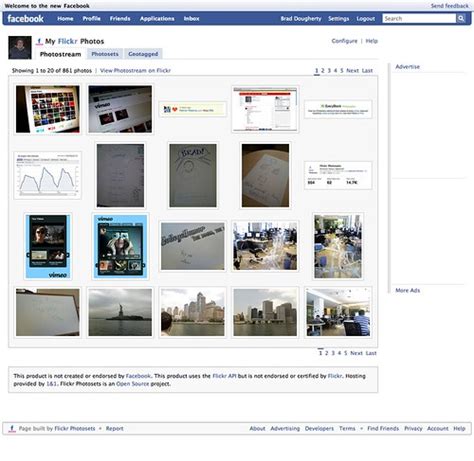Focus the Search input field
This screenshot has height=461, width=474.
tap(419, 19)
